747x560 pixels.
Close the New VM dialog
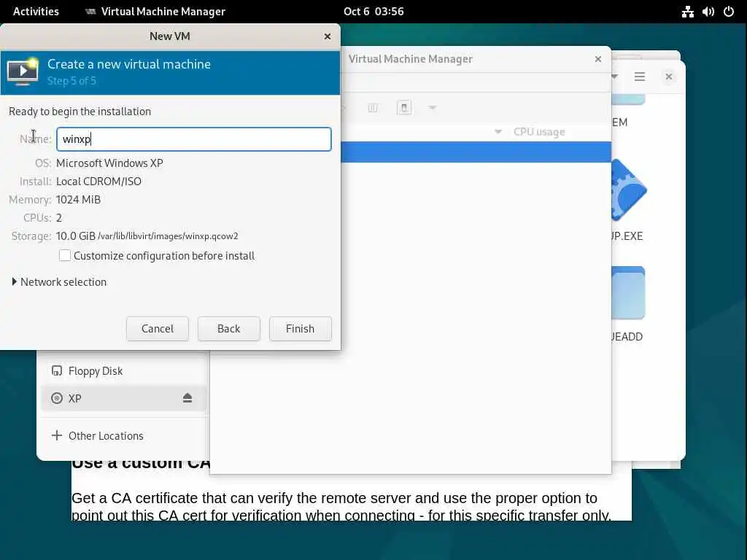point(328,36)
